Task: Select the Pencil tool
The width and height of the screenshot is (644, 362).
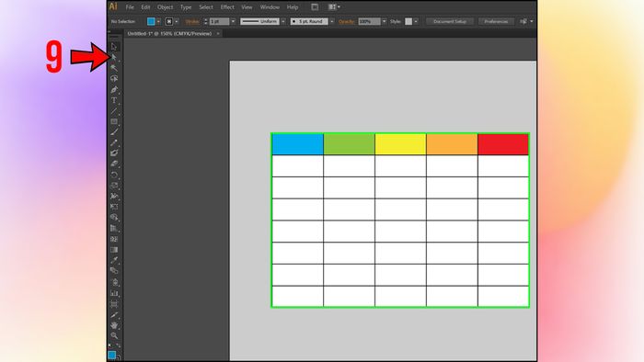Action: point(114,142)
